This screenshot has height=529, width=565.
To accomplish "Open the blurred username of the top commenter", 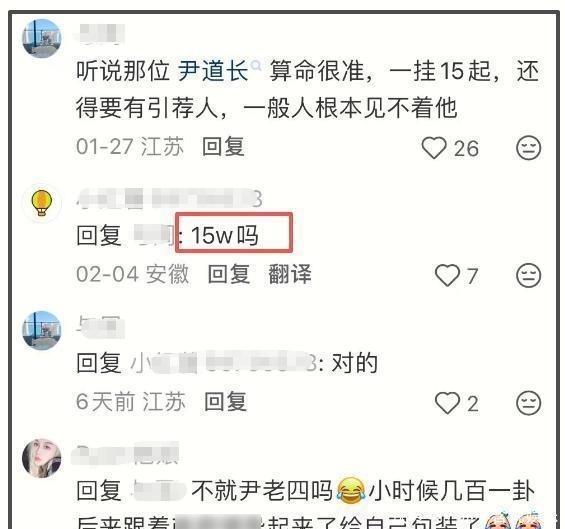I will [x=102, y=34].
